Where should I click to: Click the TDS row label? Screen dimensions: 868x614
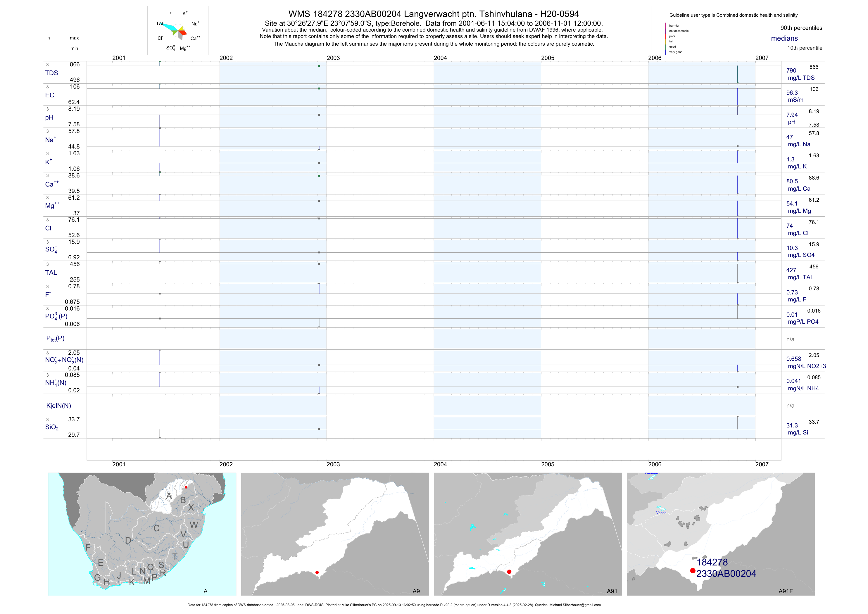51,73
